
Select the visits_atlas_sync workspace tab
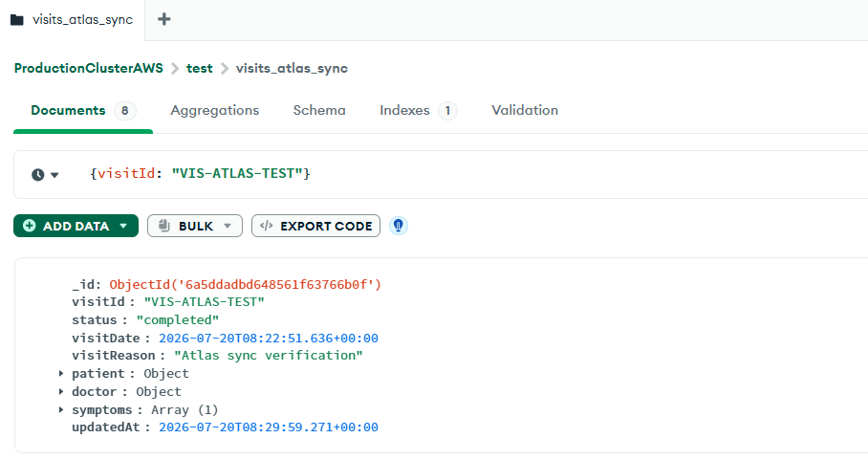[x=73, y=20]
